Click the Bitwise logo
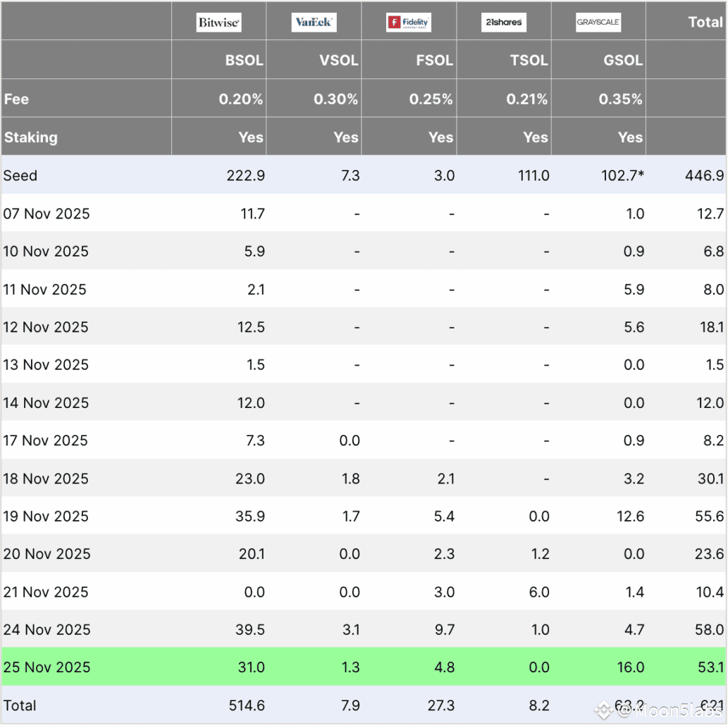The height and width of the screenshot is (728, 728). click(218, 22)
